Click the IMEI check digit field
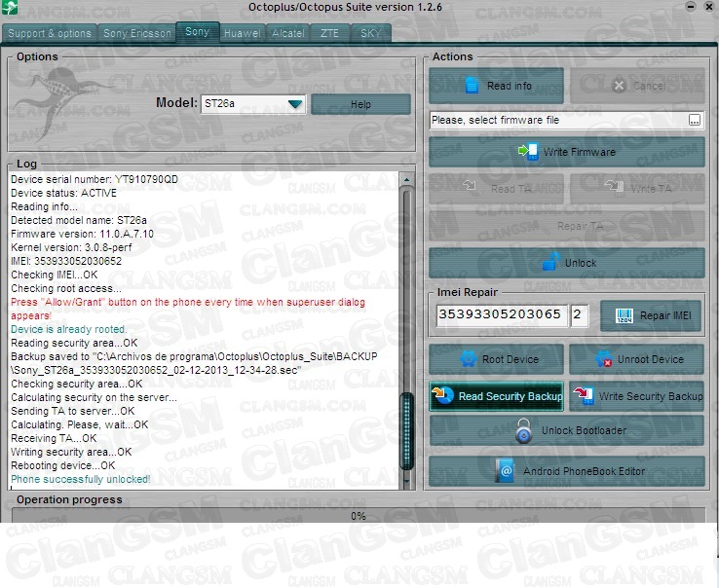The height and width of the screenshot is (588, 719). tap(579, 315)
